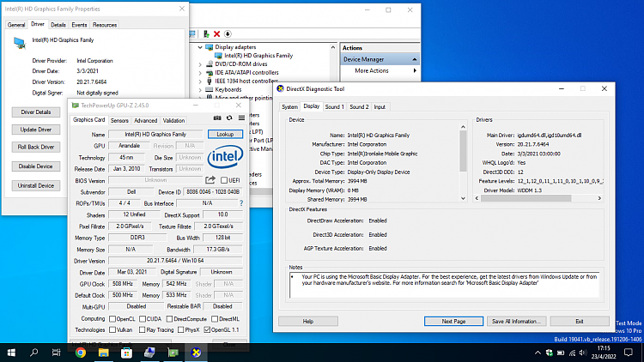The height and width of the screenshot is (362, 644).
Task: Toggle the DirectCompute checkbox
Action: coord(169,319)
